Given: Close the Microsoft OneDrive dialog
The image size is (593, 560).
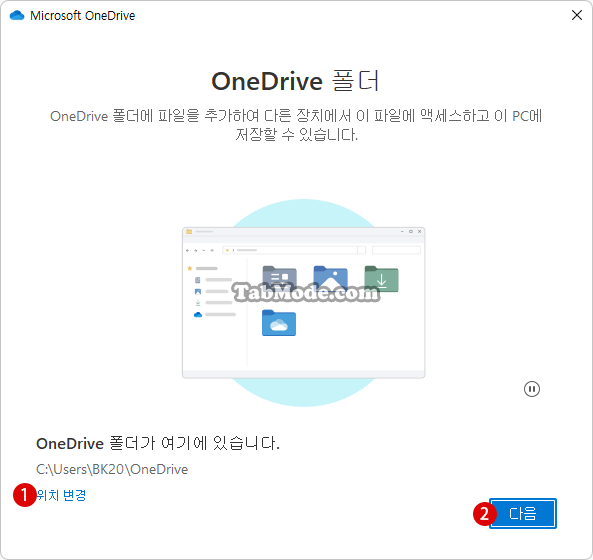Looking at the screenshot, I should tap(577, 15).
